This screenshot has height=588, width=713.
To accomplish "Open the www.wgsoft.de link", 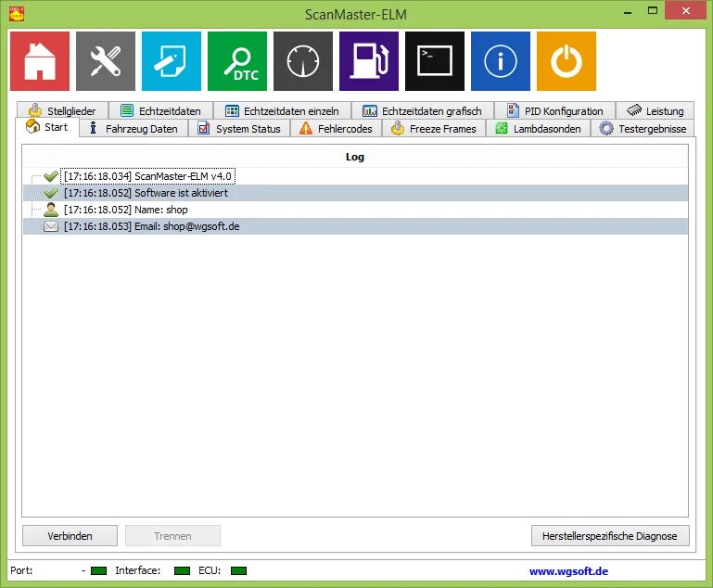I will pos(568,570).
